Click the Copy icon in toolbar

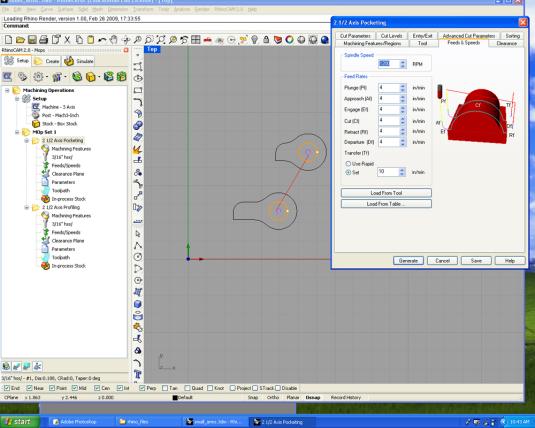(79, 40)
